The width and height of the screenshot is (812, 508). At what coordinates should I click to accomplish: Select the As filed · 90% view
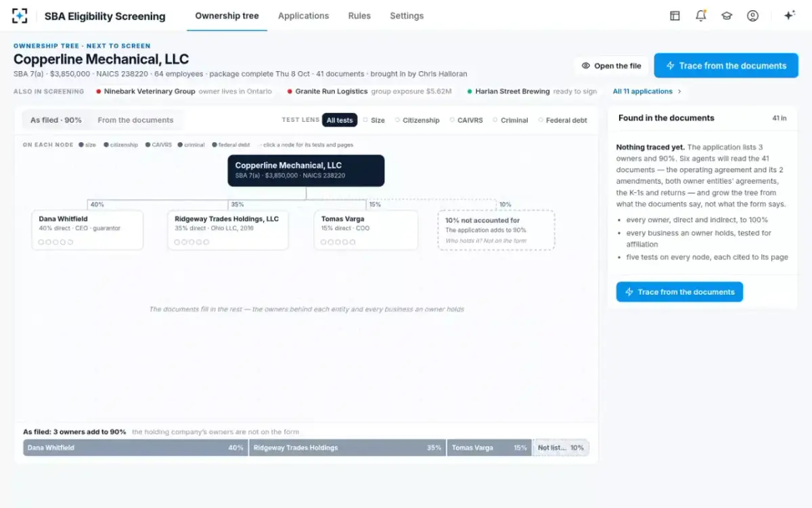[x=56, y=120]
